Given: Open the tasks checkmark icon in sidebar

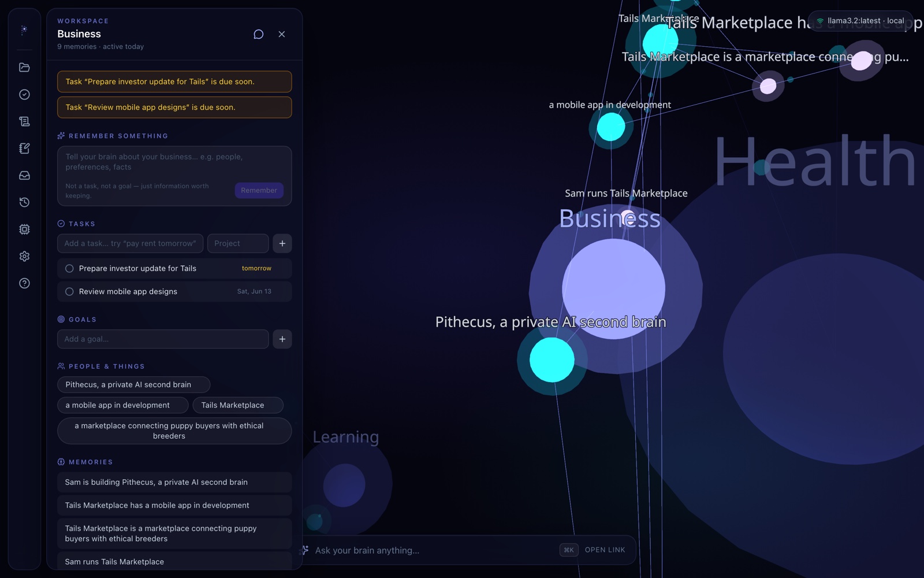Looking at the screenshot, I should tap(24, 94).
